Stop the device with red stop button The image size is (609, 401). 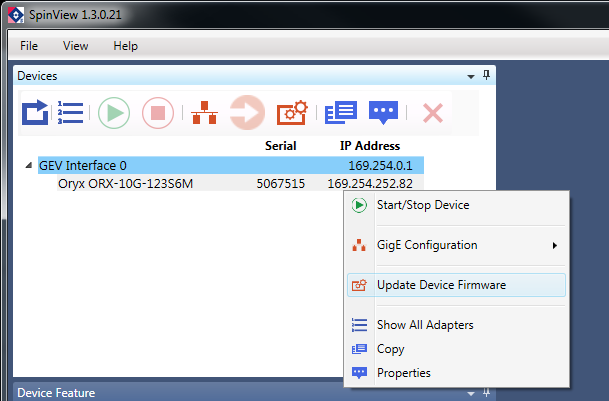158,113
